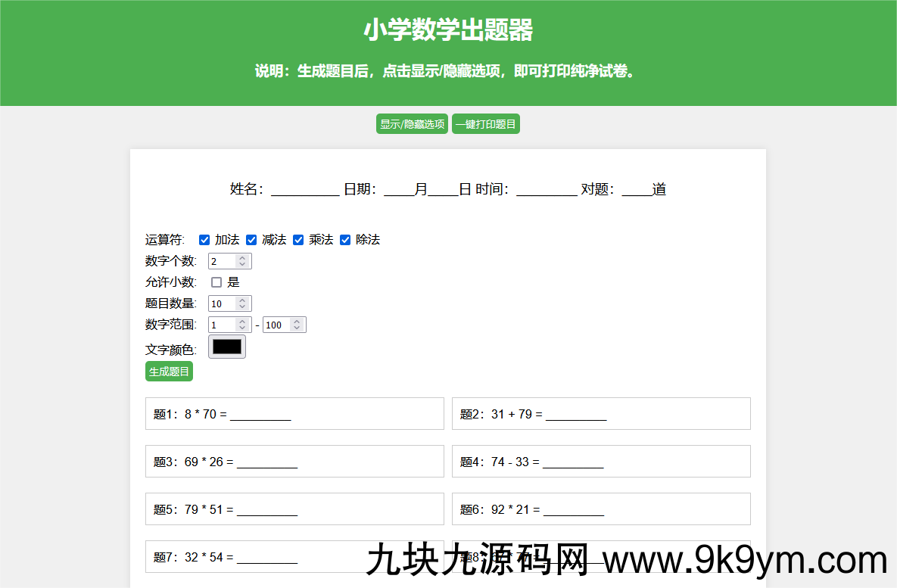This screenshot has width=897, height=588.
Task: Disable the 乘法 operator checkbox
Action: (298, 240)
